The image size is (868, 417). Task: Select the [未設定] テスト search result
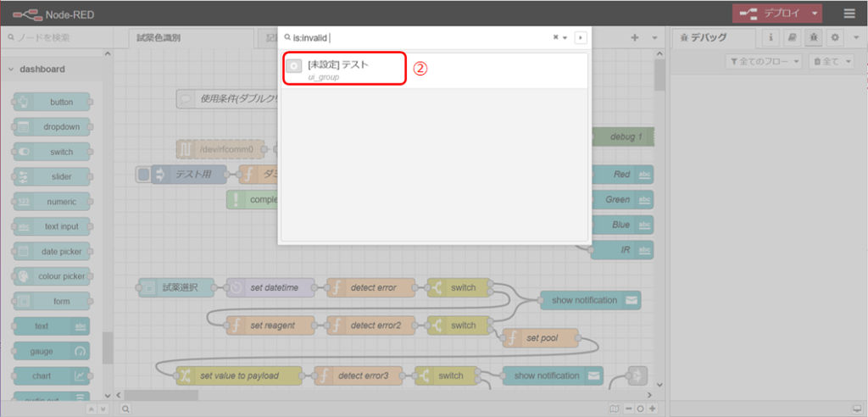[x=343, y=69]
